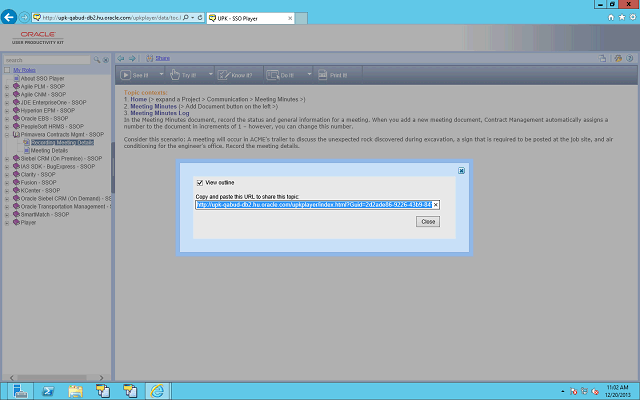Click the Siebel CRM (On Premise) book icon
The image size is (640, 400).
16,158
